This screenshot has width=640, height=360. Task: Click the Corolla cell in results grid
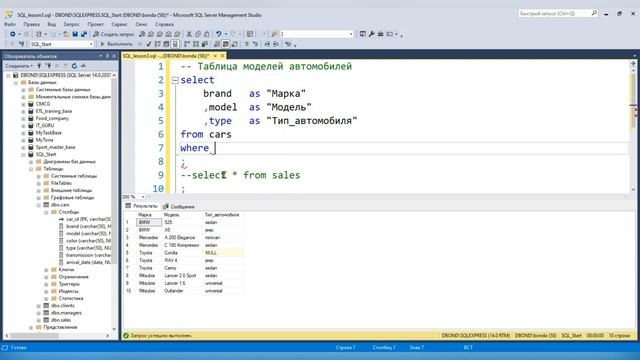coord(182,253)
